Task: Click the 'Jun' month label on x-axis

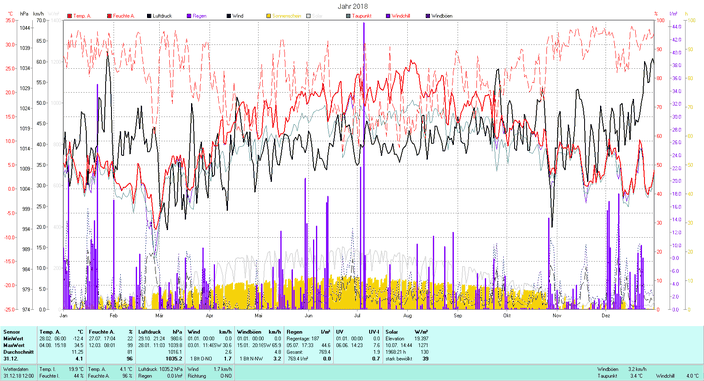Action: click(308, 315)
